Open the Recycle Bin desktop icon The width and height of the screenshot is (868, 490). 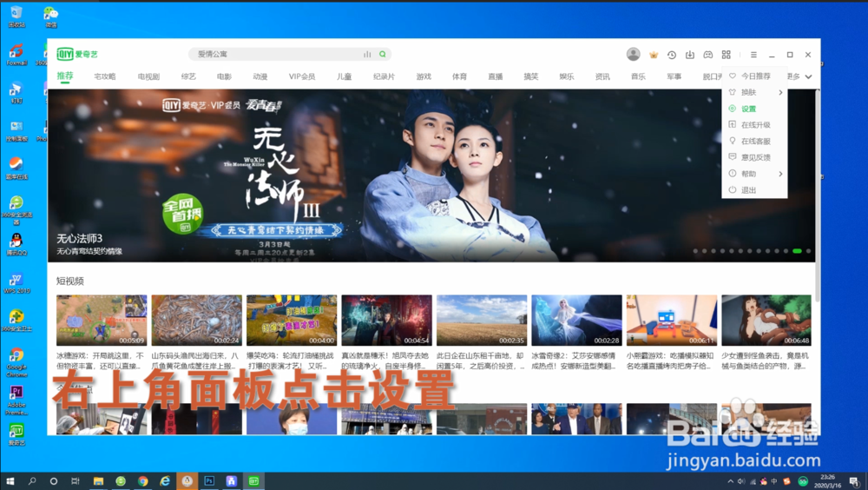[16, 17]
